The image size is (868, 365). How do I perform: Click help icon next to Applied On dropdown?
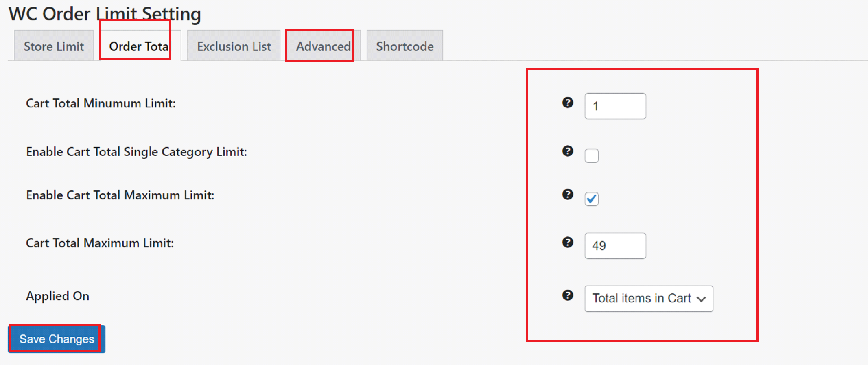(x=568, y=295)
